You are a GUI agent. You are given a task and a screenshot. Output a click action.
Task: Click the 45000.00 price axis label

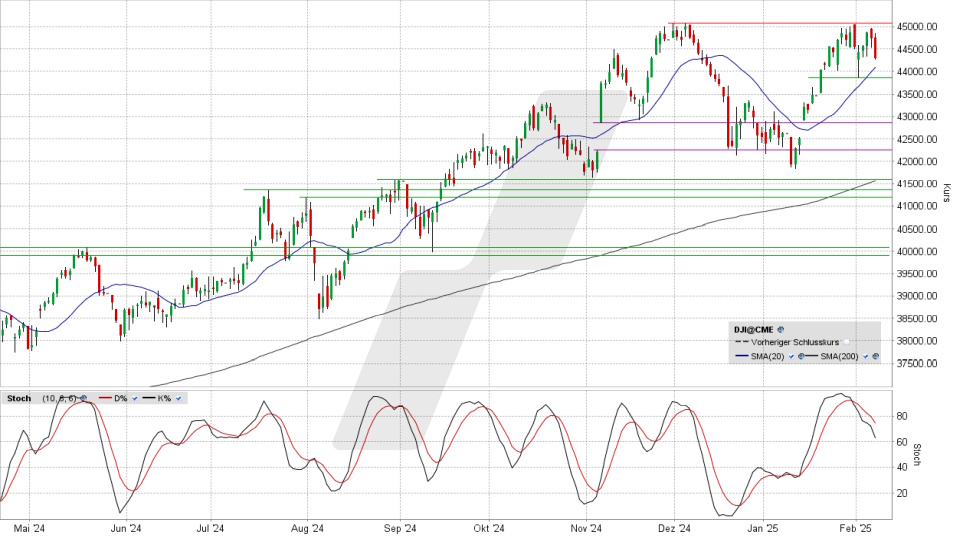917,27
